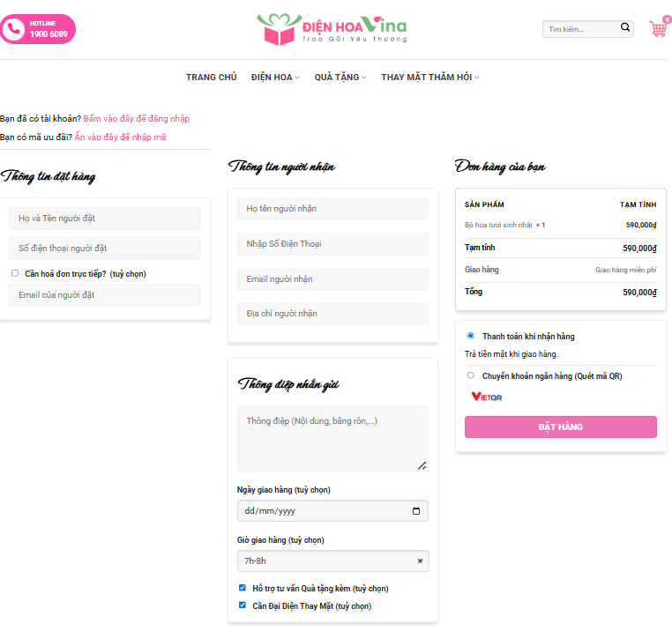The width and height of the screenshot is (672, 631).
Task: Click the search magnifier icon
Action: point(625,28)
